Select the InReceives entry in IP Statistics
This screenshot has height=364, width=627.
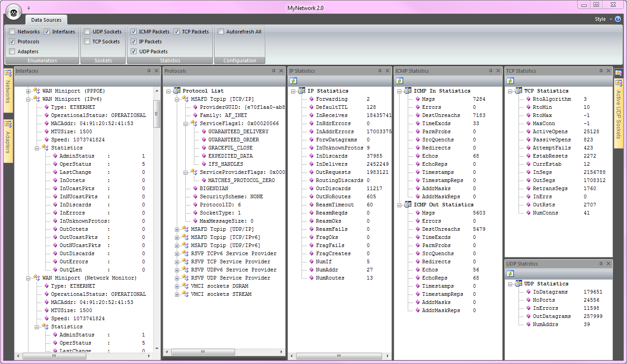coord(331,115)
